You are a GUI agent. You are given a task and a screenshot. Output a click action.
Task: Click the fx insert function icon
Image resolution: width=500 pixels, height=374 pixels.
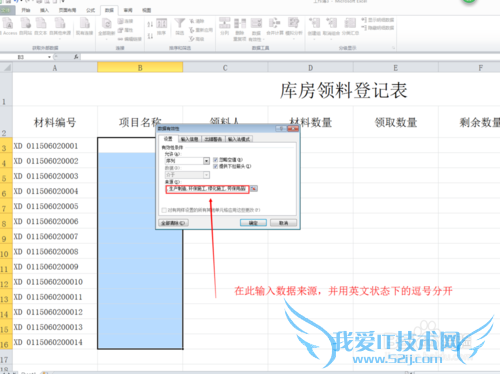76,57
